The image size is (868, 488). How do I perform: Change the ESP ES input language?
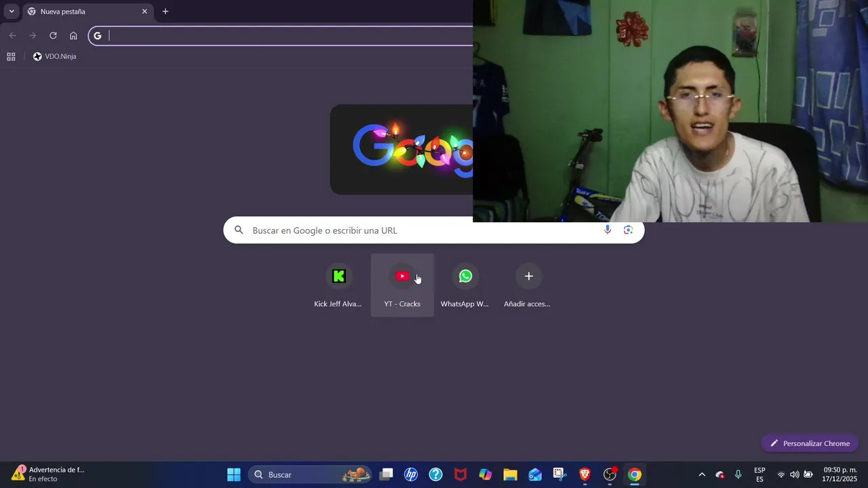pyautogui.click(x=759, y=474)
